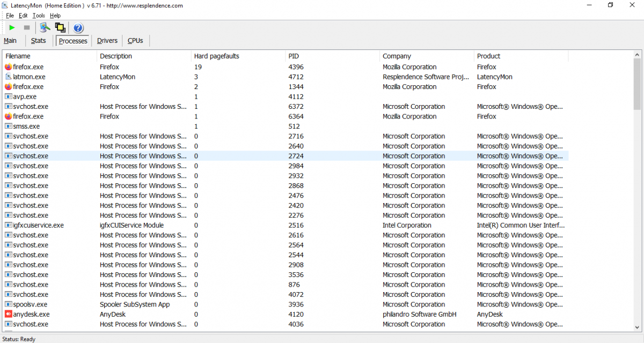Click the 'philandro Software GmbH' company cell
Screen dimensions: 644x343
click(x=419, y=315)
